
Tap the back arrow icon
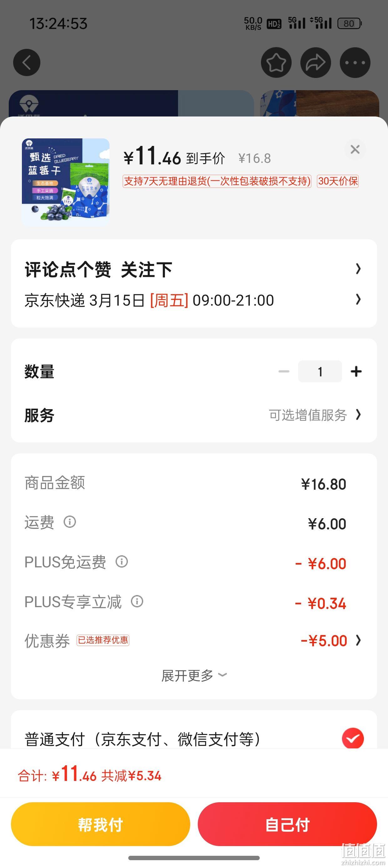point(27,62)
